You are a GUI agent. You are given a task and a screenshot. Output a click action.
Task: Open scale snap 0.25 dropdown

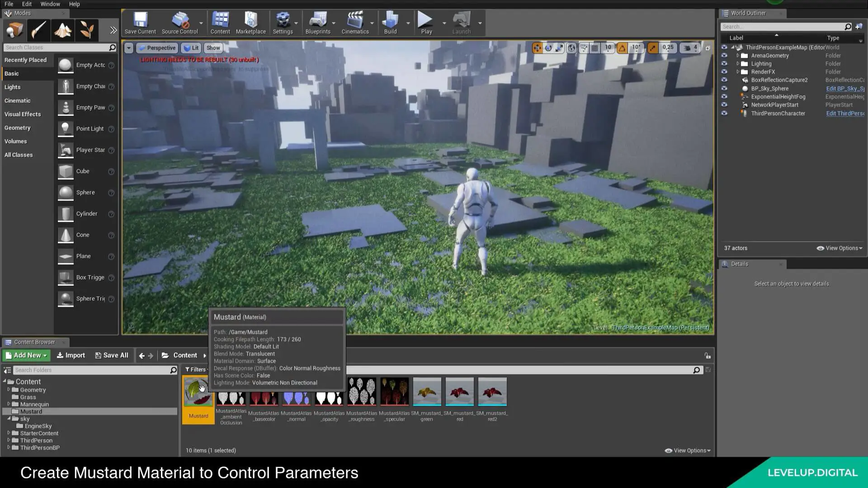pos(668,47)
